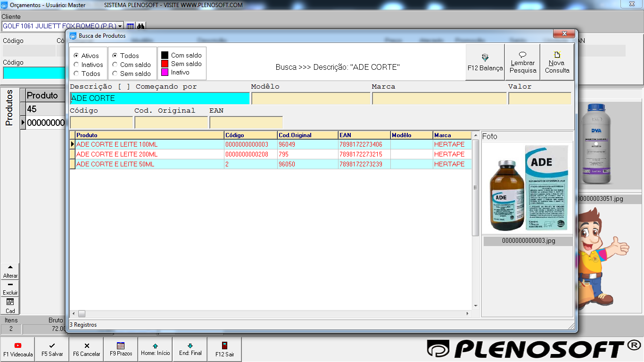This screenshot has width=644, height=362.
Task: Click the Valor input field
Action: pos(540,98)
